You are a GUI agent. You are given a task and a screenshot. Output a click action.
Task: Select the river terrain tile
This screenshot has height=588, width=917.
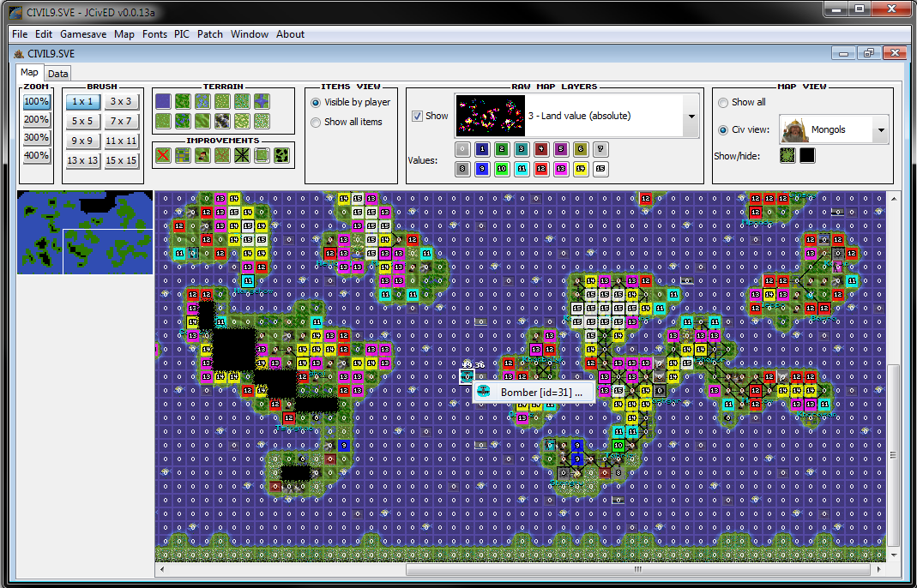(262, 101)
